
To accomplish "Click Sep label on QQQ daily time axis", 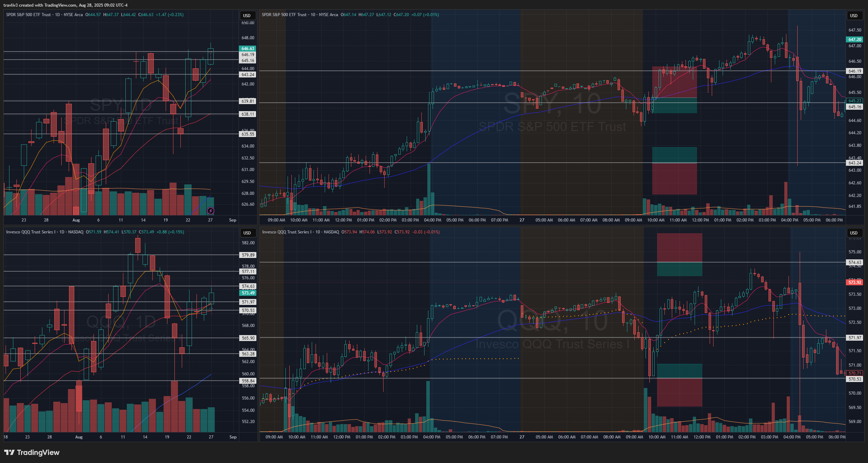I will [x=233, y=437].
